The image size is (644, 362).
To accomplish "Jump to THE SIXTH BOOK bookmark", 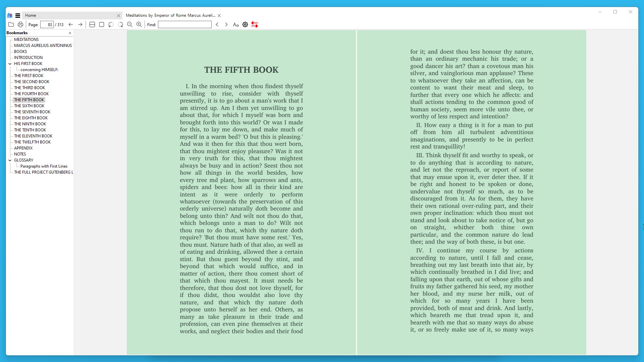I will click(29, 106).
